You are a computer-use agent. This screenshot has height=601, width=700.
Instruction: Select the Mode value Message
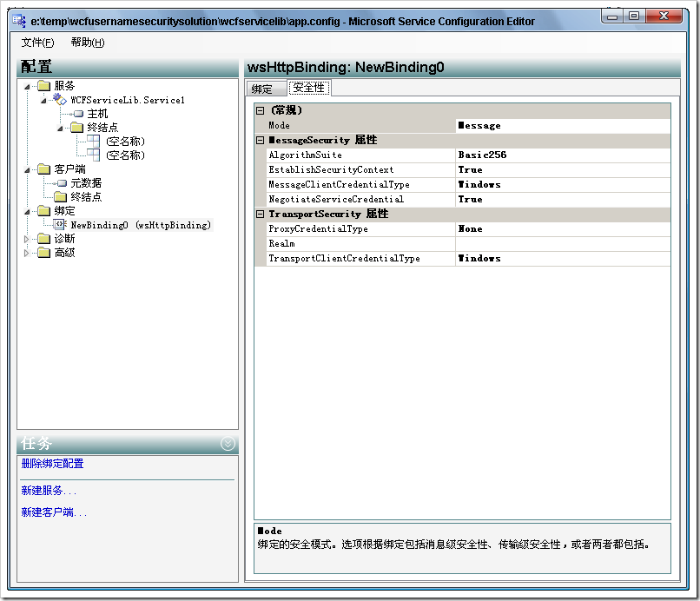pyautogui.click(x=563, y=125)
